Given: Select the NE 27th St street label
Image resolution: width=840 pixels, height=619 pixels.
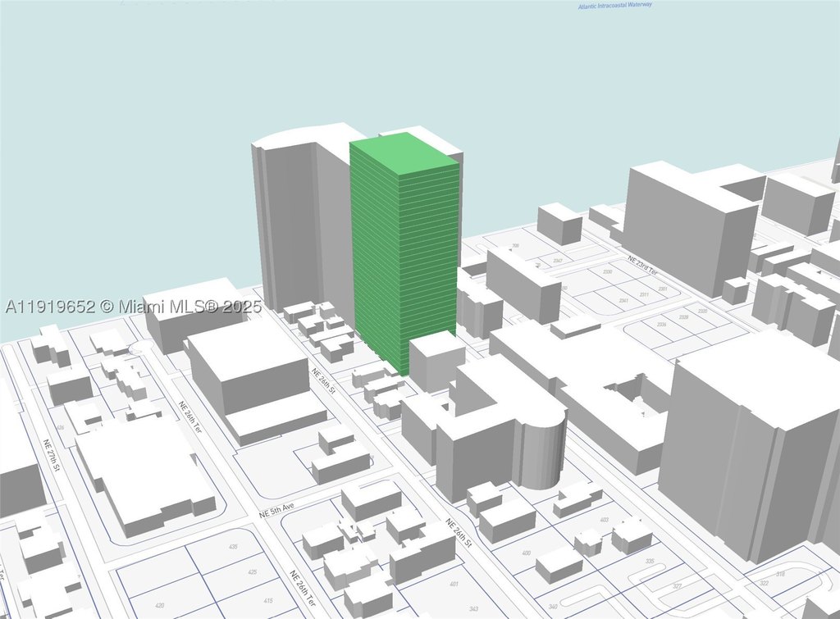Looking at the screenshot, I should click(52, 456).
